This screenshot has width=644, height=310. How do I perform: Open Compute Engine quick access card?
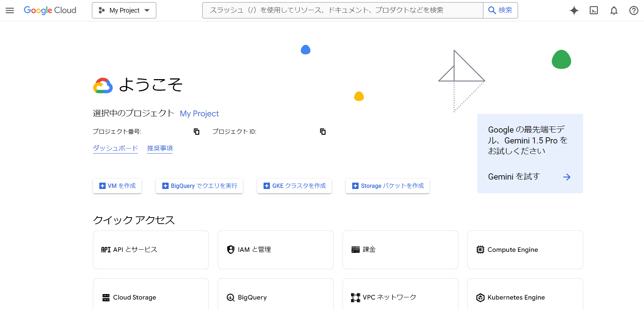click(525, 250)
